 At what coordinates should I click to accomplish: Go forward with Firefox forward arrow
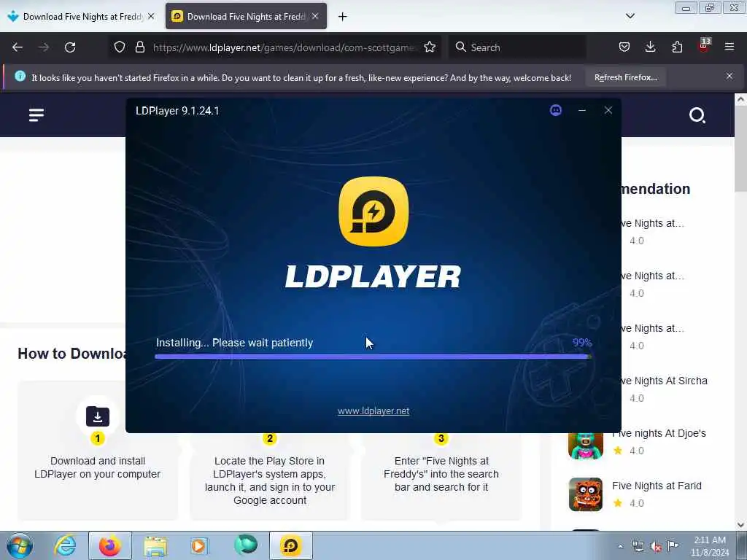(43, 47)
